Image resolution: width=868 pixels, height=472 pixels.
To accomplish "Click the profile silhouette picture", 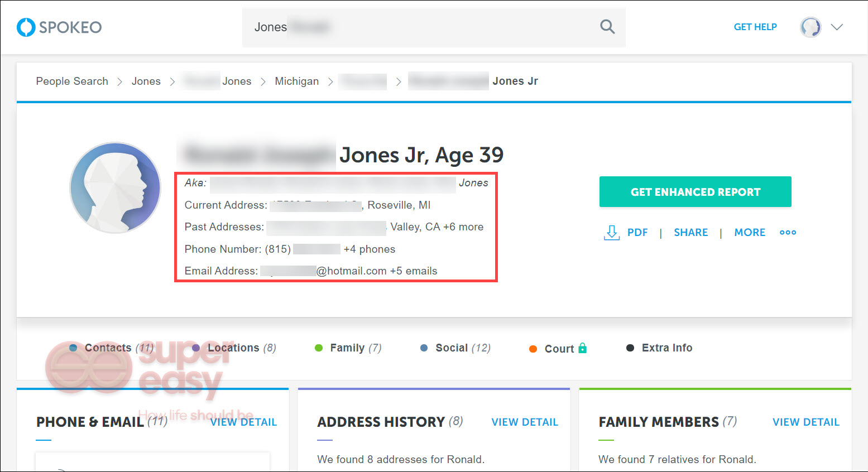I will 115,187.
